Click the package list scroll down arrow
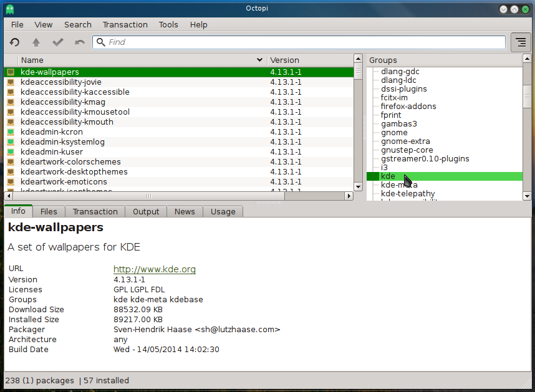 (x=358, y=186)
